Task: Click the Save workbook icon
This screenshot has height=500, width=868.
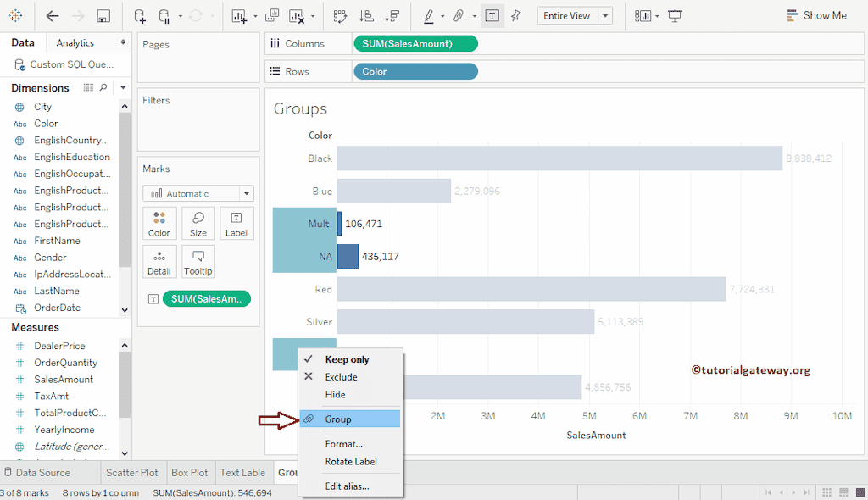Action: (x=103, y=16)
